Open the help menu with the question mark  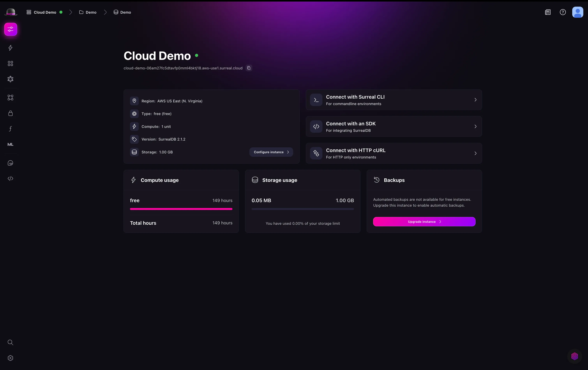coord(563,12)
